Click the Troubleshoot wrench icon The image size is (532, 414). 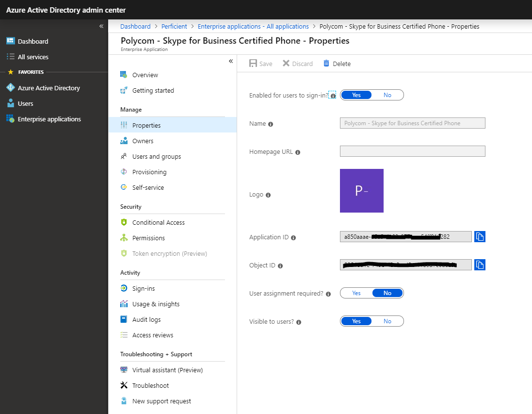124,385
